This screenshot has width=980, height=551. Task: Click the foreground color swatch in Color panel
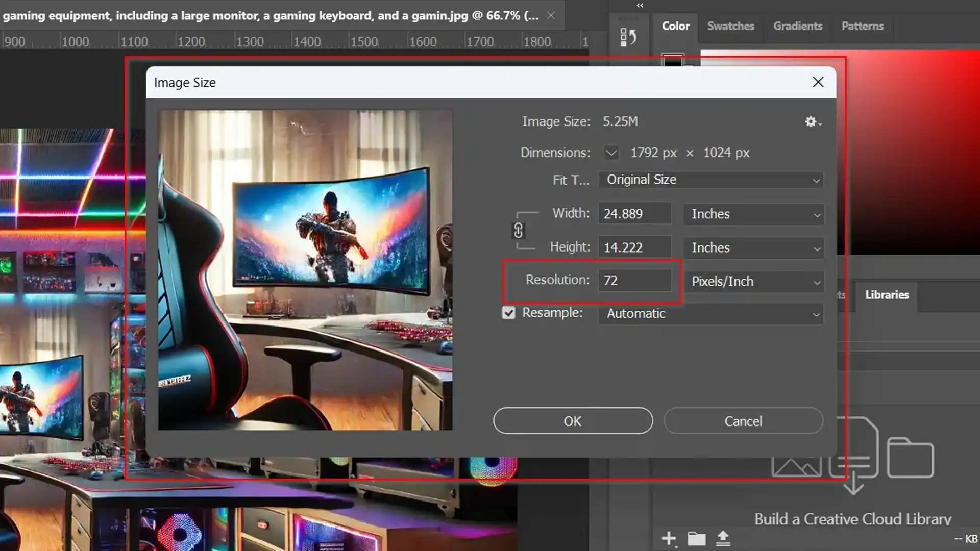[672, 60]
